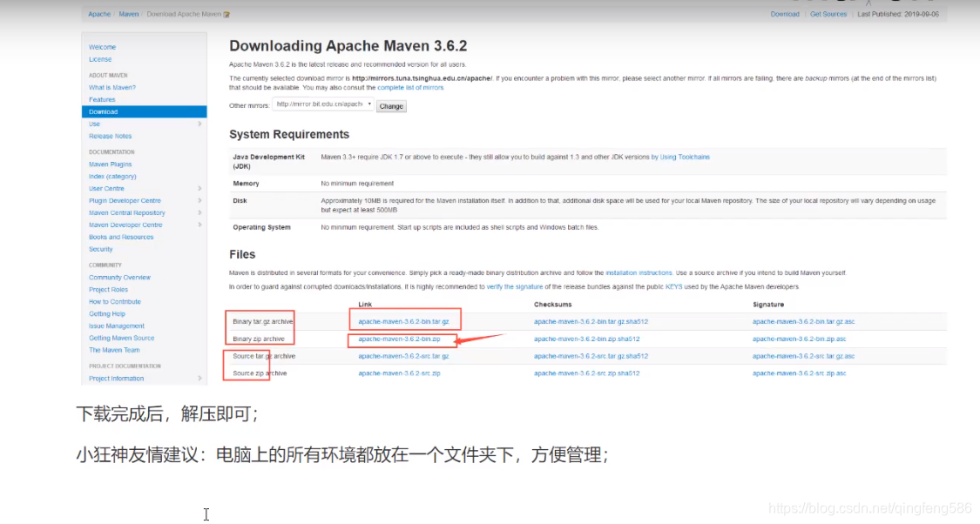The width and height of the screenshot is (980, 524).
Task: Open Community Overview sidebar link
Action: (119, 278)
